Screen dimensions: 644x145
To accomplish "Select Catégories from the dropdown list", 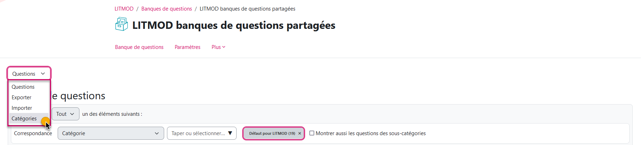I will 24,119.
